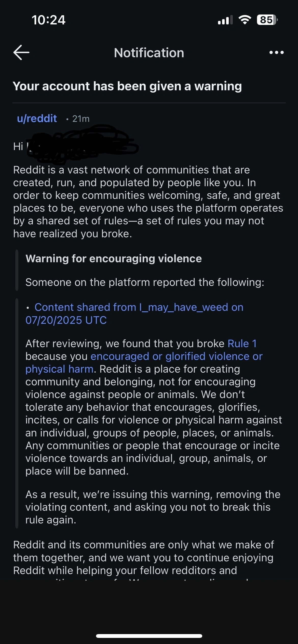Open the three-dot more options menu
The image size is (298, 644).
coord(276,52)
